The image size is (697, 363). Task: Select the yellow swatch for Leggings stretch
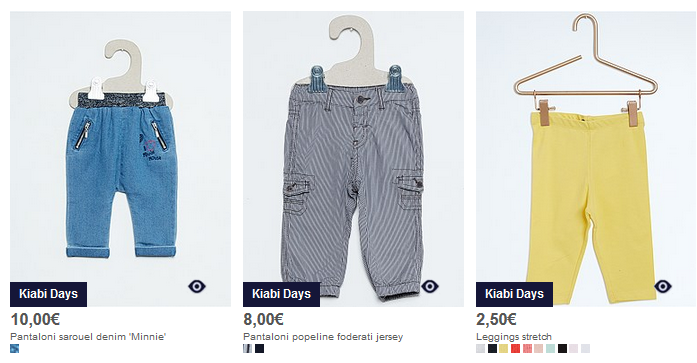click(504, 349)
